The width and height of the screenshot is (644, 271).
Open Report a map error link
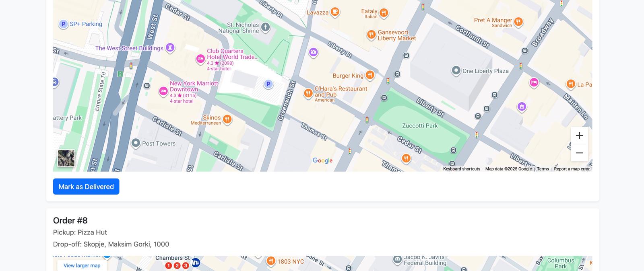(572, 169)
